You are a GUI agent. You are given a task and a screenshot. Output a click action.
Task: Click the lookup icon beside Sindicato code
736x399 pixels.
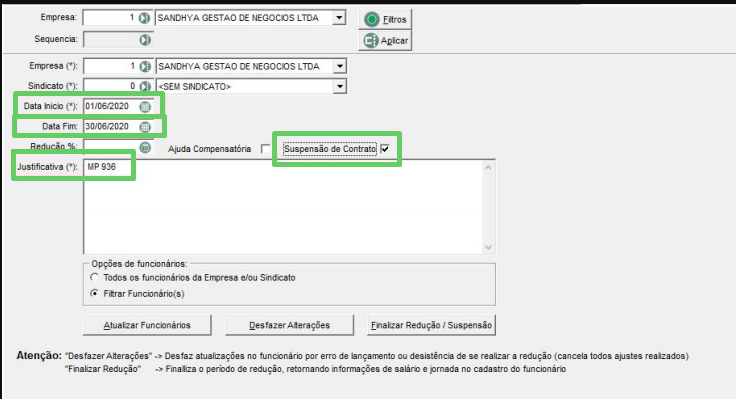145,86
